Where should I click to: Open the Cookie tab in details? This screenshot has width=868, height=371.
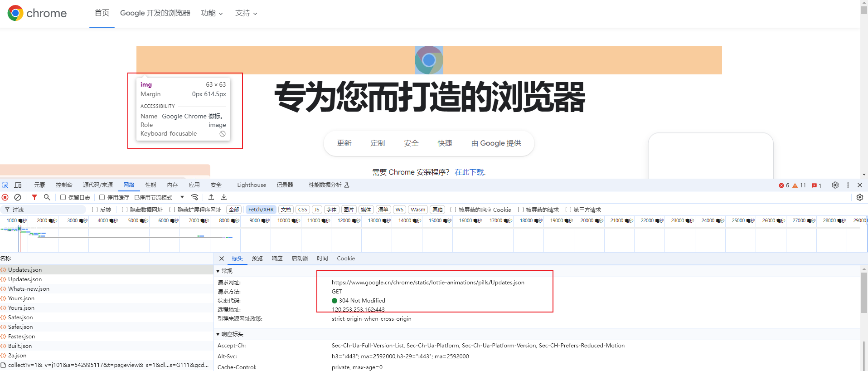(x=346, y=259)
